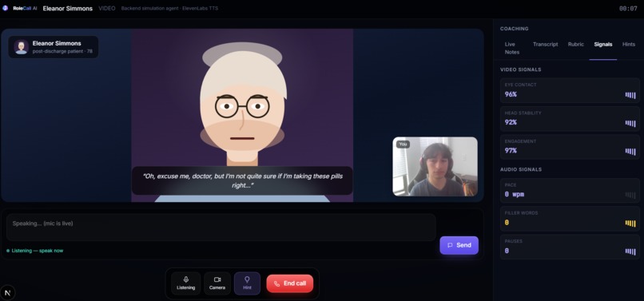Click the 'Listening — speak now' status text
This screenshot has width=644, height=301.
click(x=38, y=251)
